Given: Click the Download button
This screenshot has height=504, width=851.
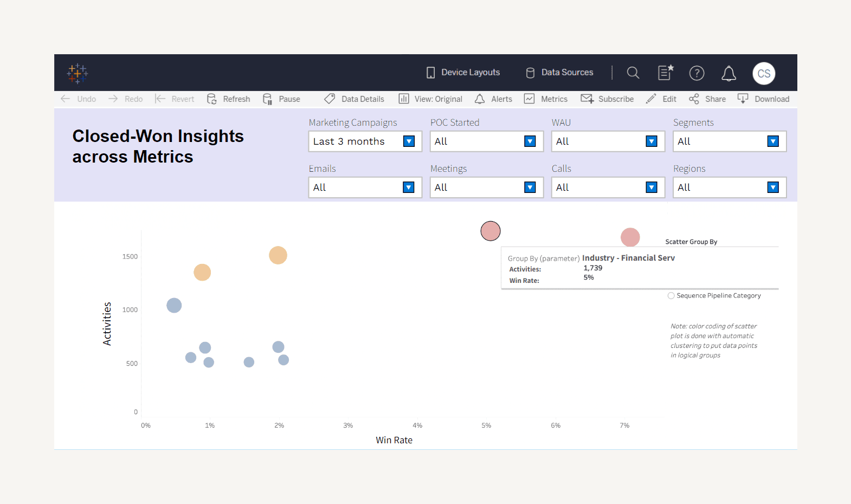Looking at the screenshot, I should coord(763,99).
